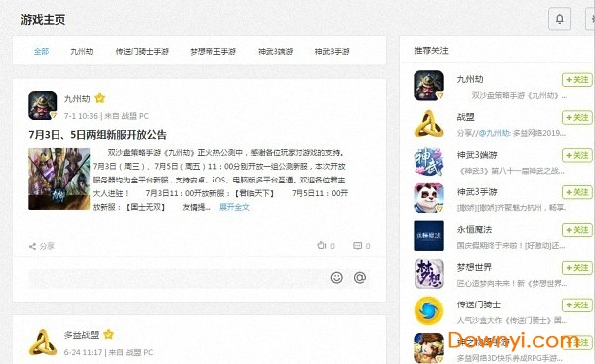The image size is (595, 364).
Task: Click 永恒魔法 description 国庆假期终于来啦
Action: coord(511,246)
